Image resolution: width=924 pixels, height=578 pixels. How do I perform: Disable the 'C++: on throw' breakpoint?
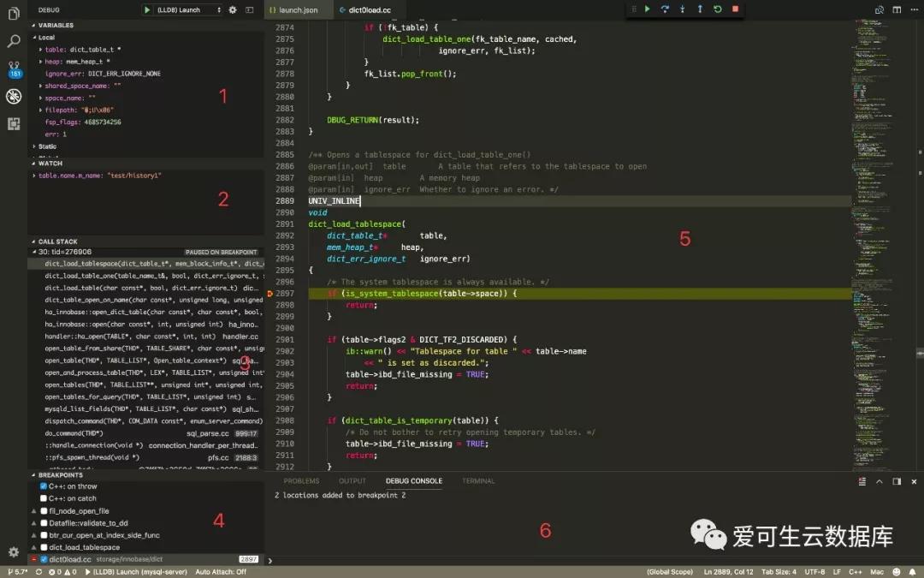43,486
